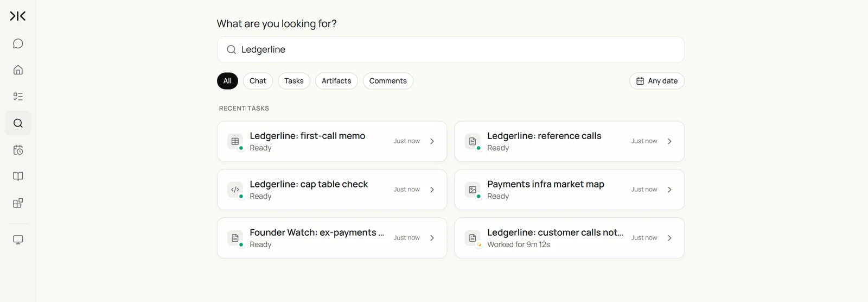Screen dimensions: 868x302
Task: Go to the home sidebar icon
Action: click(18, 70)
